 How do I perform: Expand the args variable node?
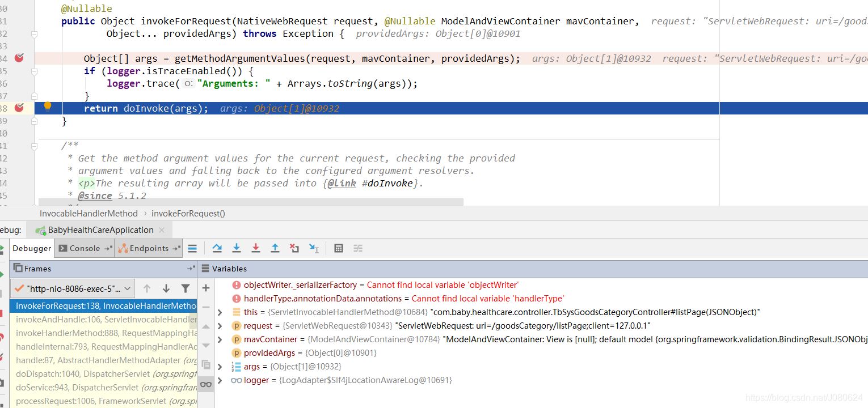click(x=220, y=367)
